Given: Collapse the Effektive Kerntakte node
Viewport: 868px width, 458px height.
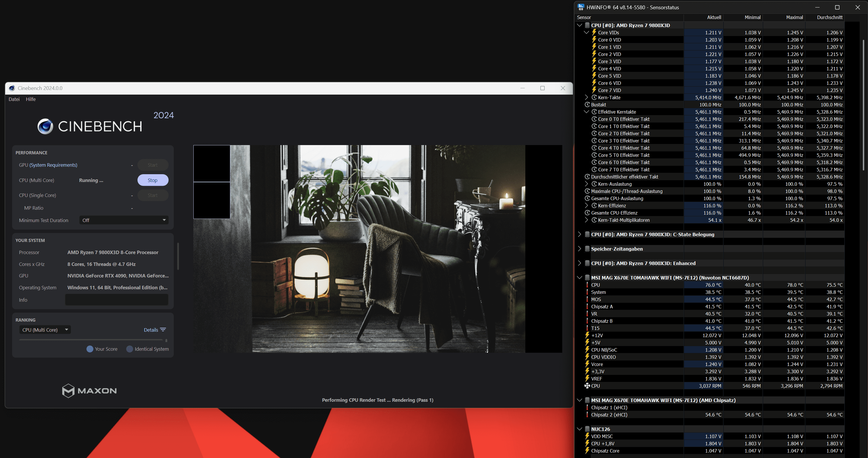Looking at the screenshot, I should (586, 112).
